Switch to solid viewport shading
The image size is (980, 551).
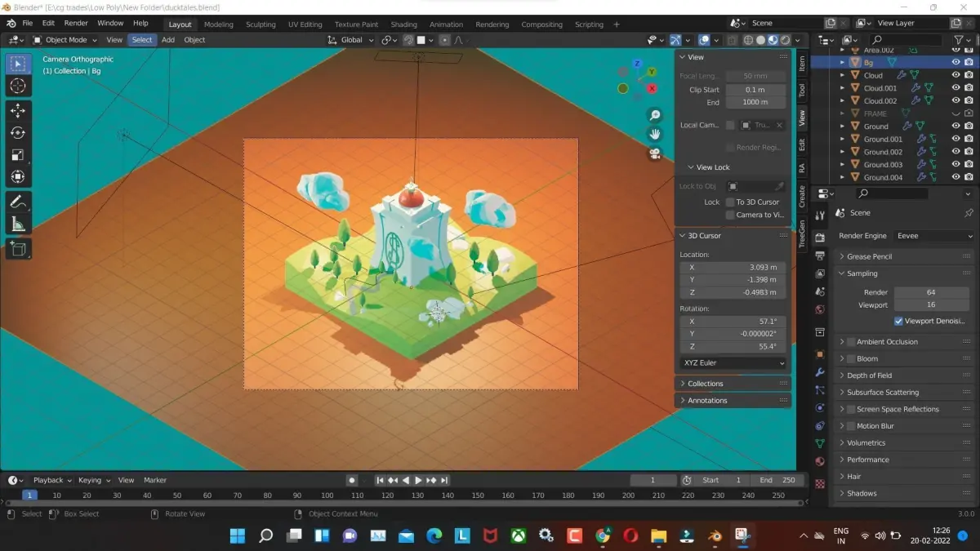[760, 40]
